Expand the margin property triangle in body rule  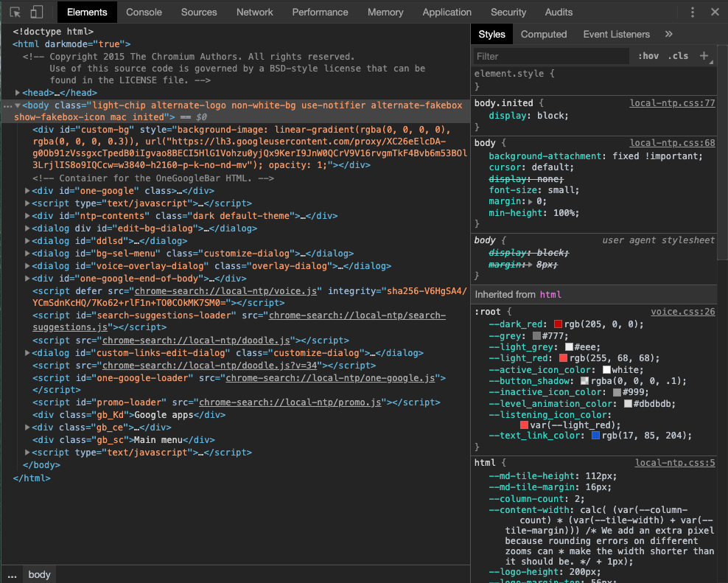coord(531,202)
